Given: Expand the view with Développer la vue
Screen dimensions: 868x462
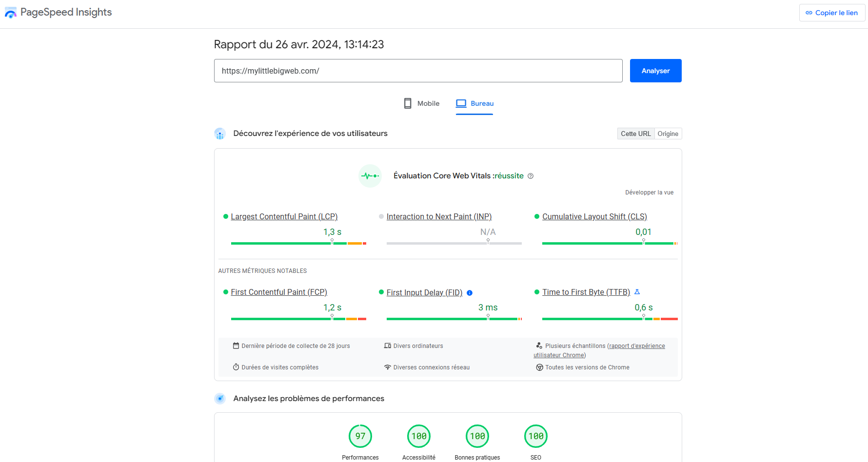Looking at the screenshot, I should 649,192.
